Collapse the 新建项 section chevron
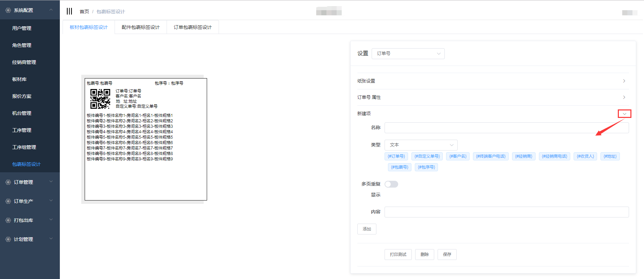 pyautogui.click(x=624, y=114)
